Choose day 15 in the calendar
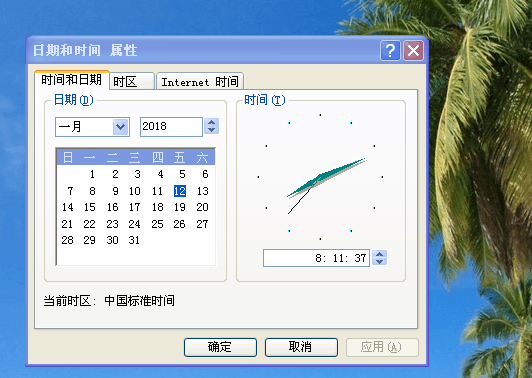This screenshot has height=378, width=532. pos(90,207)
